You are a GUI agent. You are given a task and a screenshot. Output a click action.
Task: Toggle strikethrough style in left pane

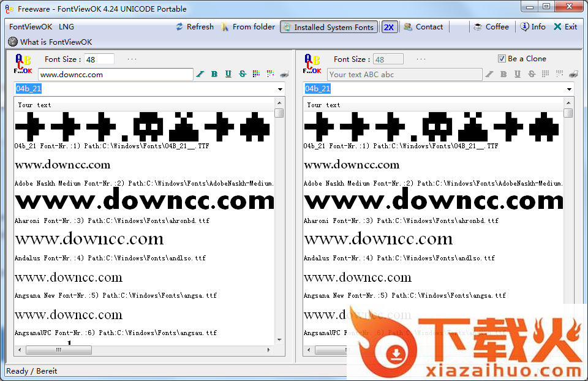243,74
